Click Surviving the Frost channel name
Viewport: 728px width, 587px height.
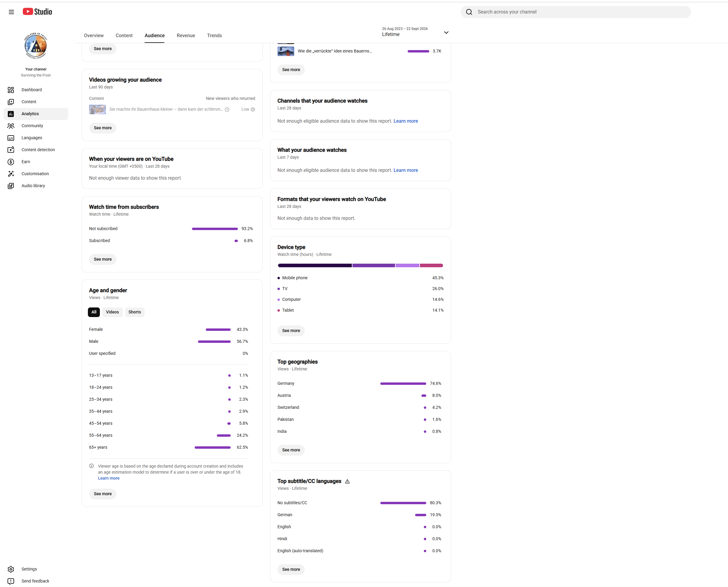tap(35, 75)
